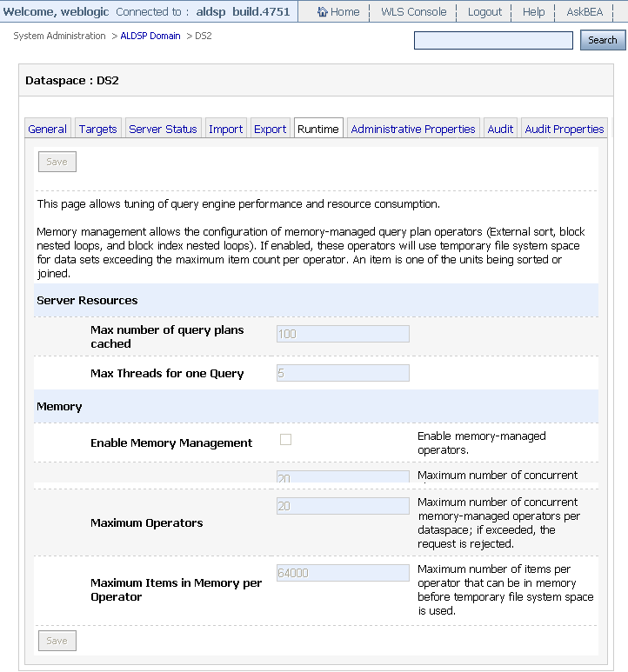The image size is (628, 672).
Task: Click the Server Resources section header
Action: [x=316, y=300]
